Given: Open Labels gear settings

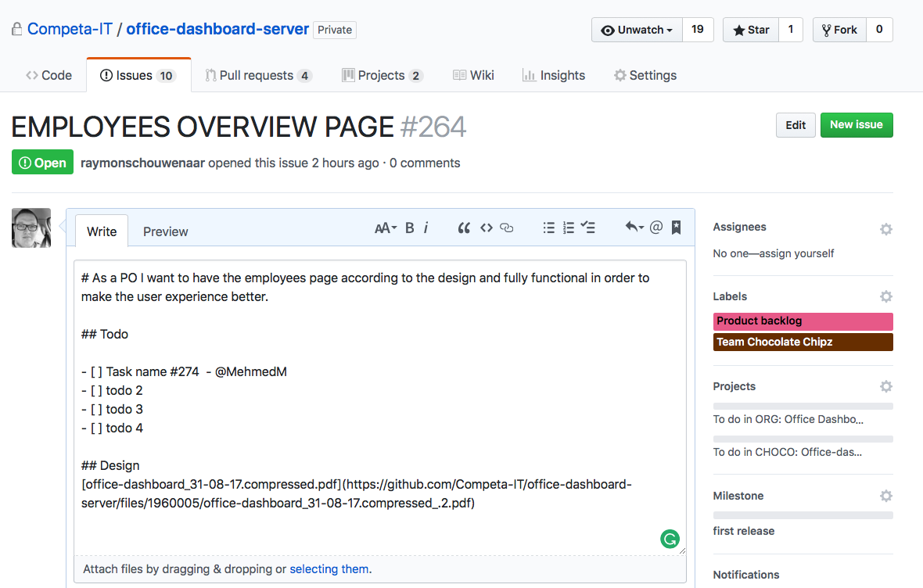Looking at the screenshot, I should pyautogui.click(x=886, y=296).
